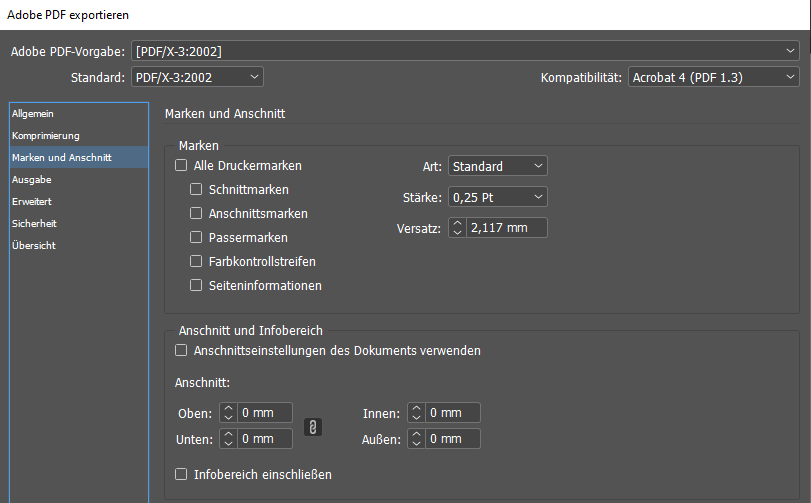Click the chain link icon between bleed fields
Viewport: 811px width, 503px height.
[313, 427]
